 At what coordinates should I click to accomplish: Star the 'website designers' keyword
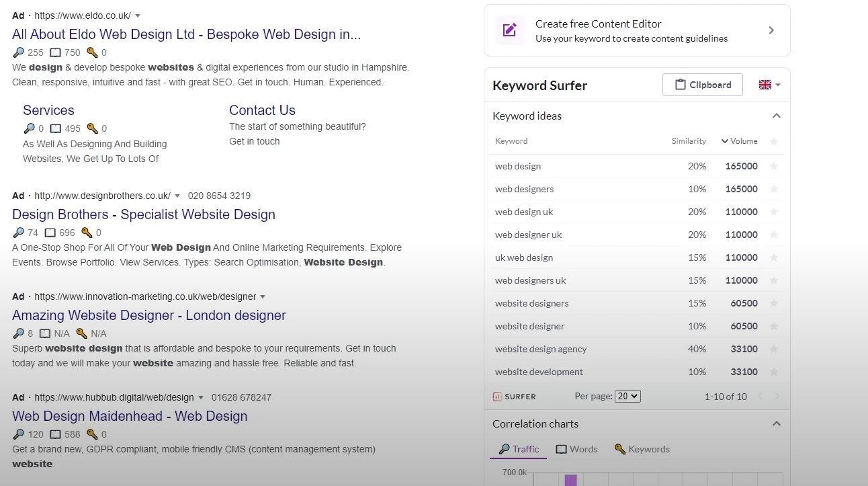tap(774, 303)
